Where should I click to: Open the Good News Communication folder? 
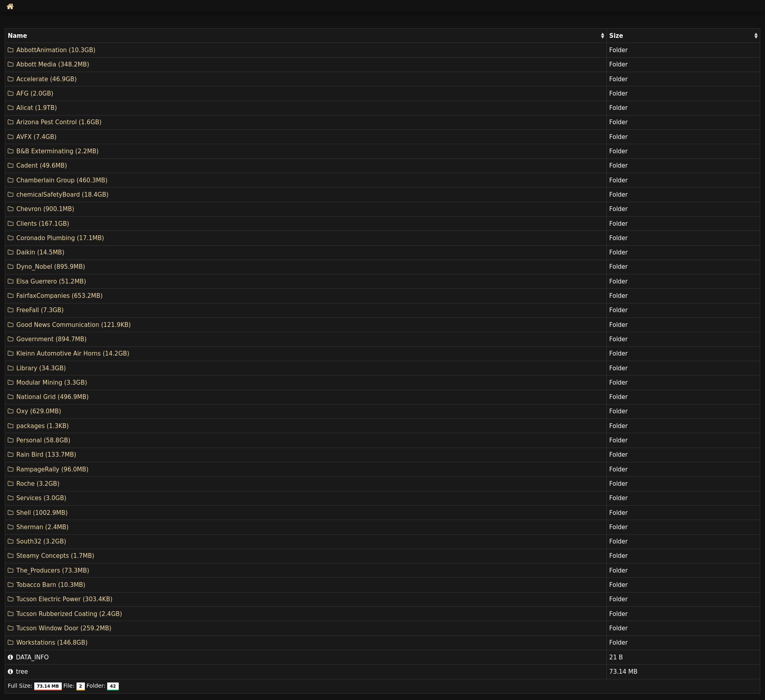[73, 325]
